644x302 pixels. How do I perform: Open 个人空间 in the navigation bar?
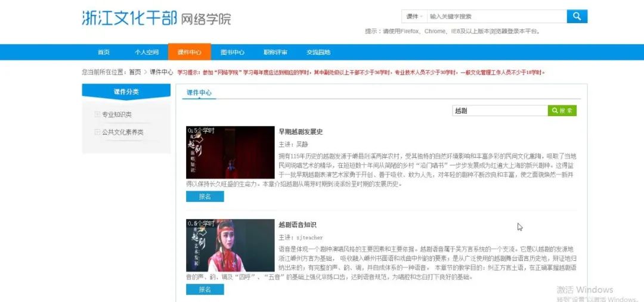coord(147,52)
